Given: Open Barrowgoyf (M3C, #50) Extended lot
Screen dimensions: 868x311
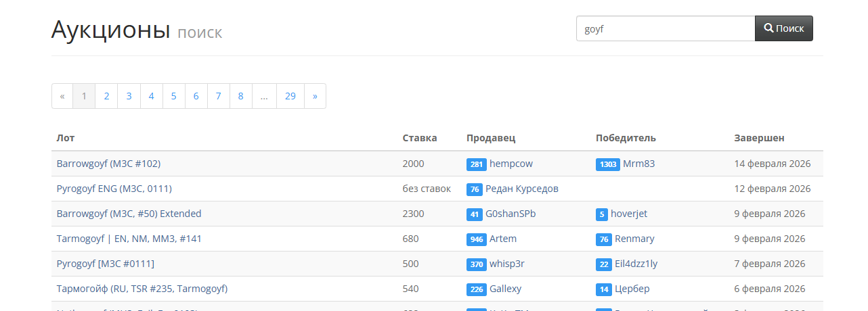Looking at the screenshot, I should 129,214.
